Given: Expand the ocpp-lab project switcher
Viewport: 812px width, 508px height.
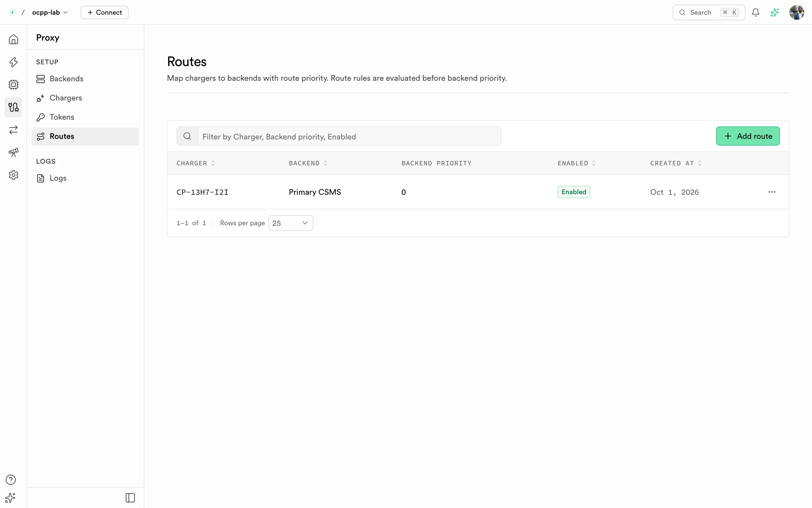Looking at the screenshot, I should pos(50,12).
